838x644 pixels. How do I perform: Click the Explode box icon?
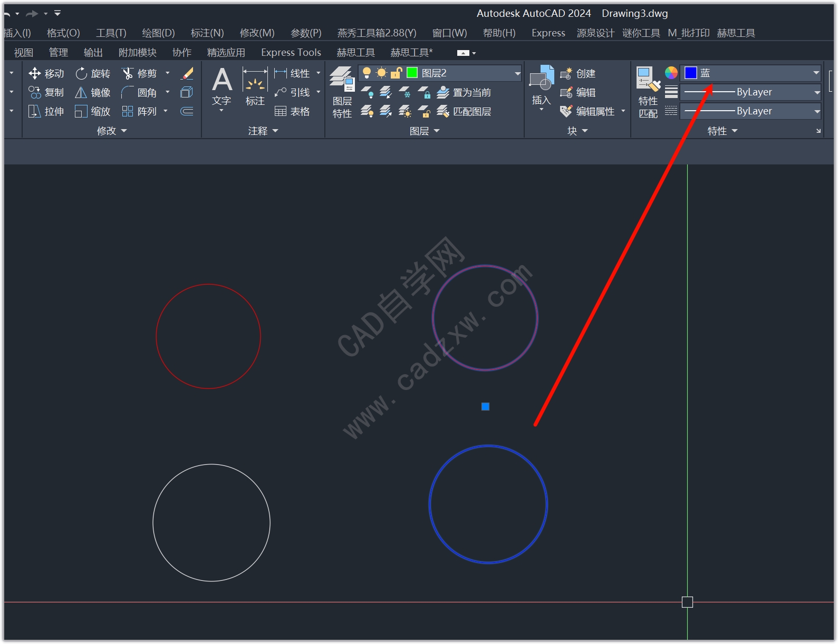[x=187, y=92]
